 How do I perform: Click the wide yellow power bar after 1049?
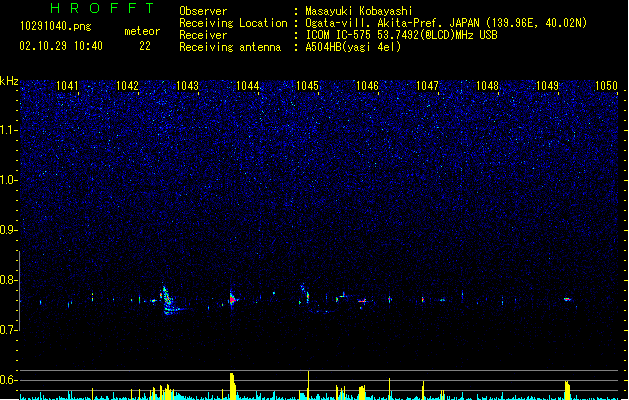coord(567,390)
